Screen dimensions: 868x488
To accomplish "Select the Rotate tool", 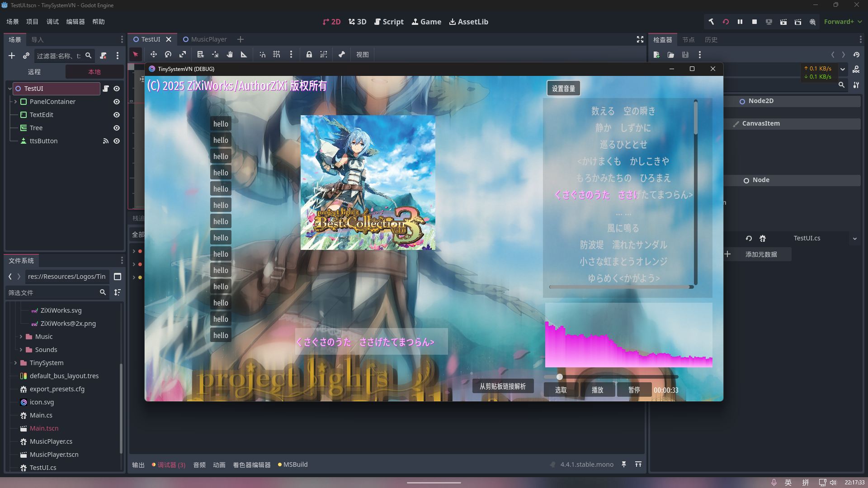I will (168, 54).
